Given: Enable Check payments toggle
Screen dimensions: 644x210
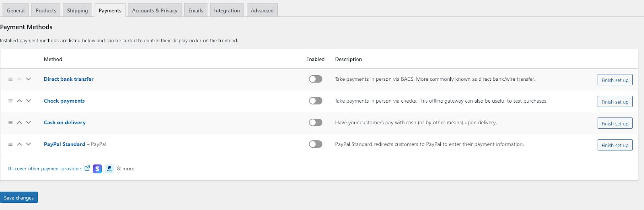Looking at the screenshot, I should click(x=316, y=101).
